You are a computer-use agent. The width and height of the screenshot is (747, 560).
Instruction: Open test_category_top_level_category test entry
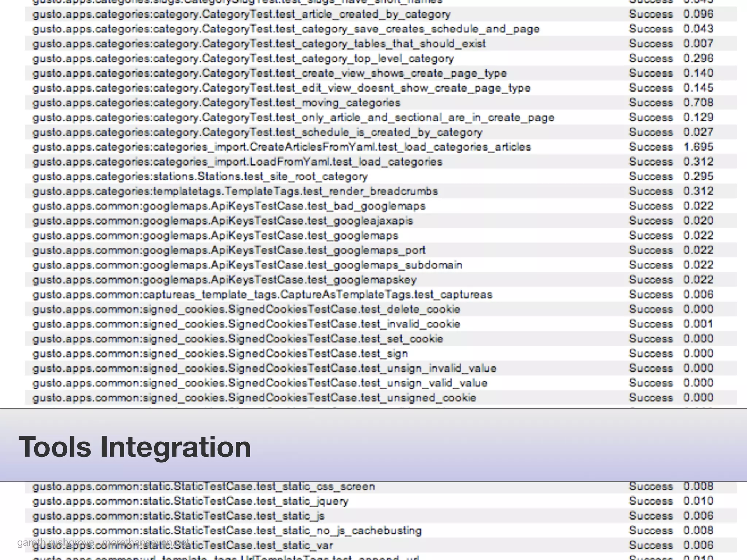click(243, 58)
